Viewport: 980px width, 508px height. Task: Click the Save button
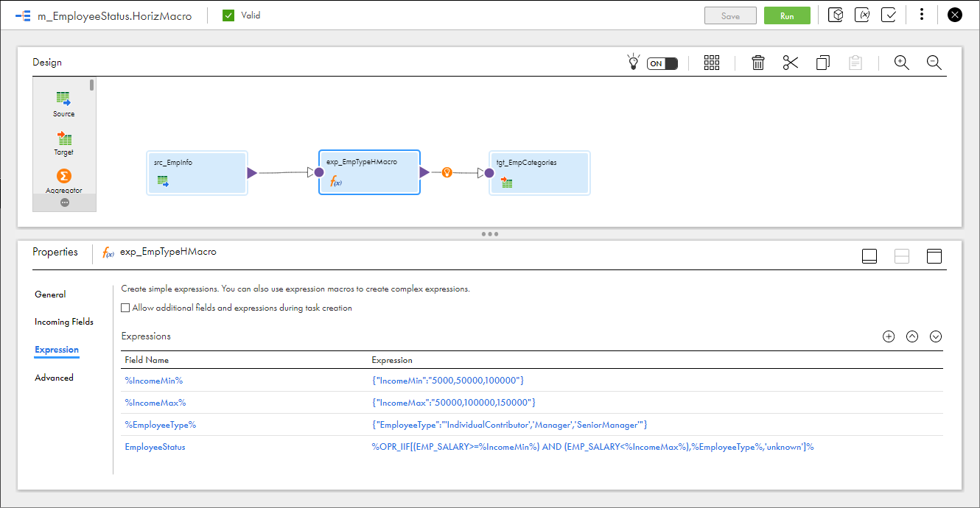point(730,15)
